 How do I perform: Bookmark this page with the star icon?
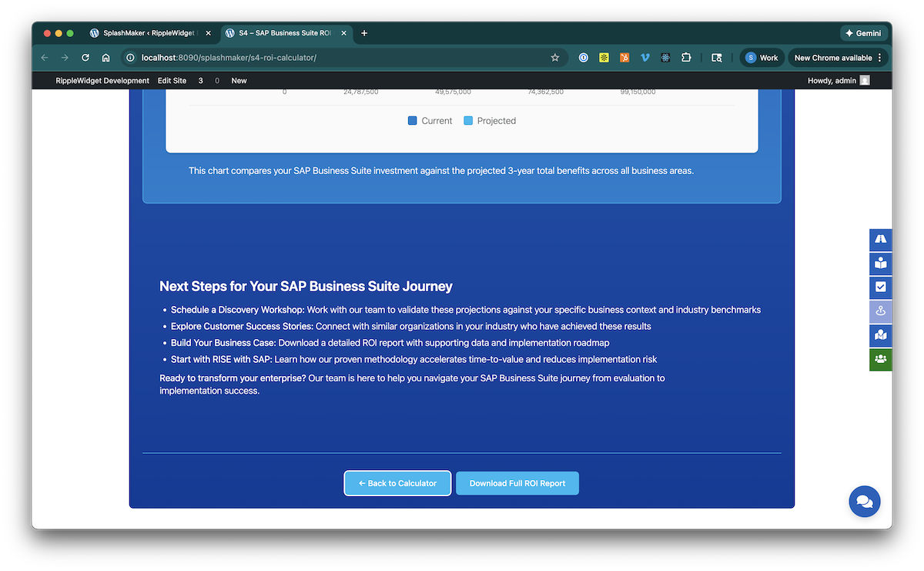tap(554, 58)
